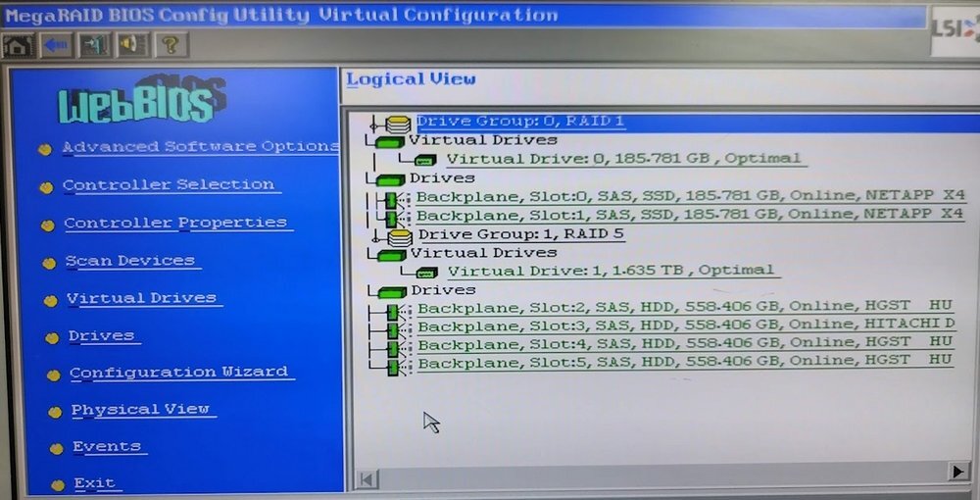The width and height of the screenshot is (980, 500).
Task: Click Virtual Drives folder icon under Group 0
Action: (x=389, y=142)
